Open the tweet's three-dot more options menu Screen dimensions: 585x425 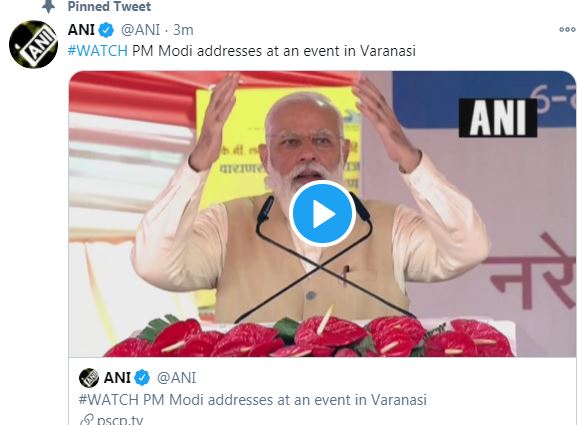tap(567, 29)
